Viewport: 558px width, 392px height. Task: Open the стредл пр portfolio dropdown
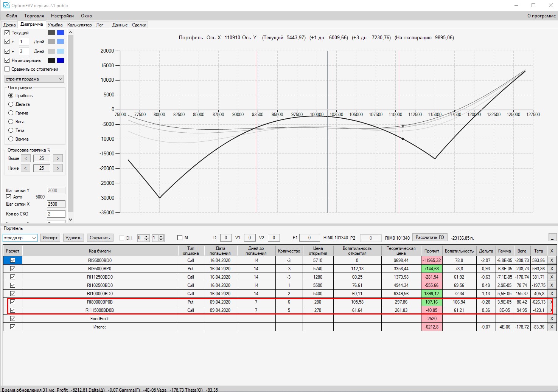20,238
